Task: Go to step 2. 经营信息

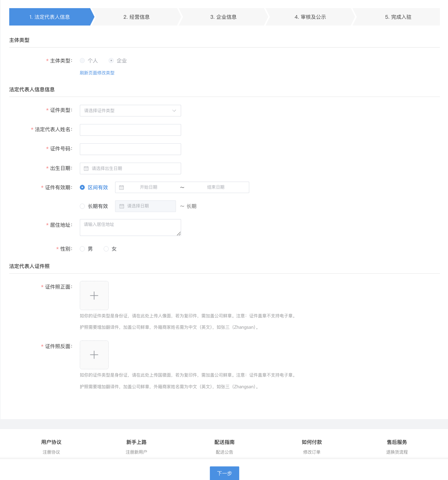Action: 136,17
